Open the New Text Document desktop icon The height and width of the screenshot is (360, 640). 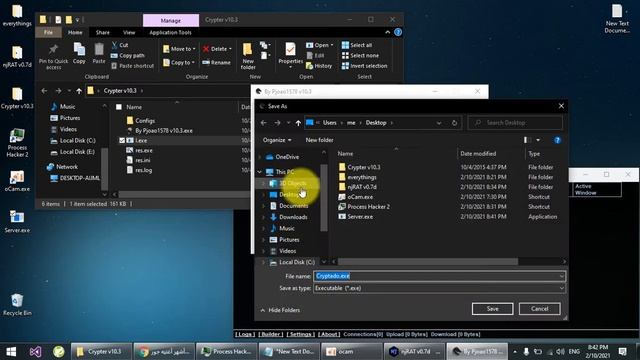tap(617, 18)
